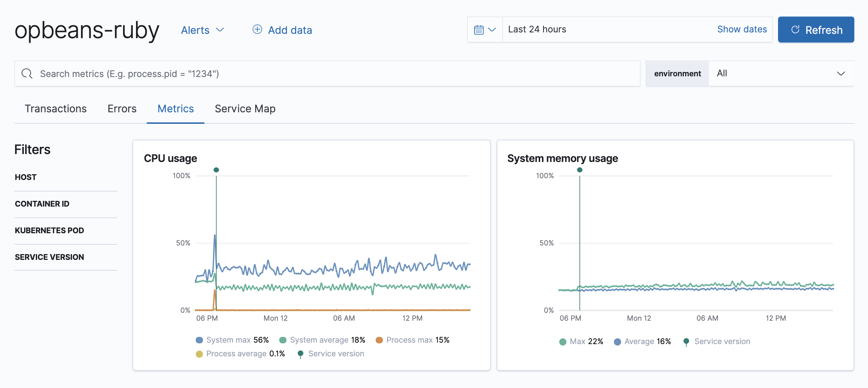Click the CPU chart service version marker
The image size is (868, 388).
pos(216,170)
